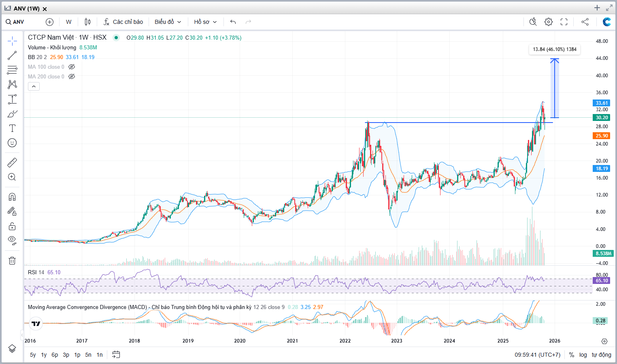Open the emoji sticker tool
Screen dimensions: 617x364
12,143
